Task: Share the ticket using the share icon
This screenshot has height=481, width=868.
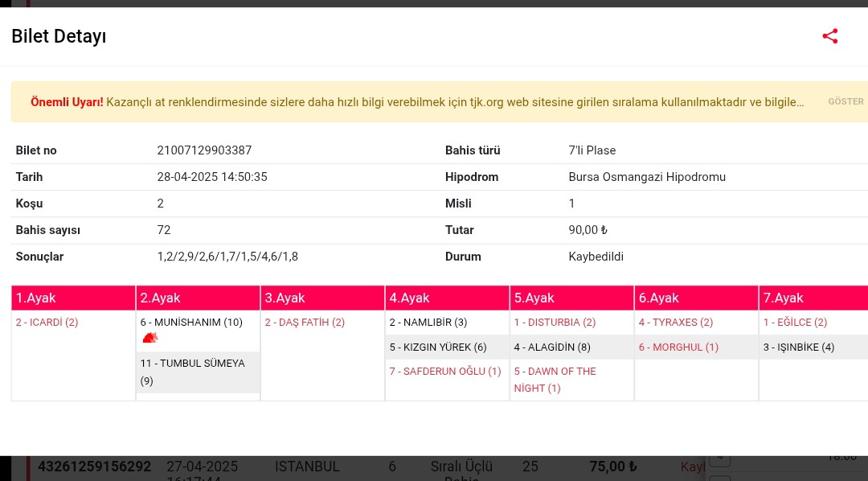Action: tap(829, 36)
